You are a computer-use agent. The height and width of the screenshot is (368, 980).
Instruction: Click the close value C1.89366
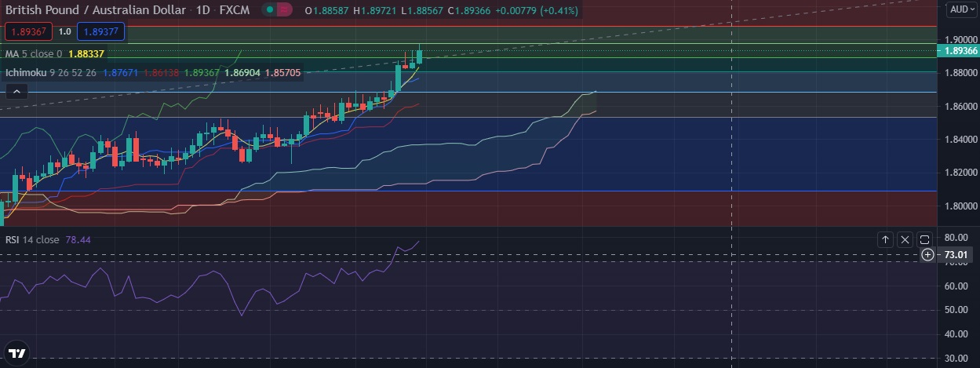[470, 10]
